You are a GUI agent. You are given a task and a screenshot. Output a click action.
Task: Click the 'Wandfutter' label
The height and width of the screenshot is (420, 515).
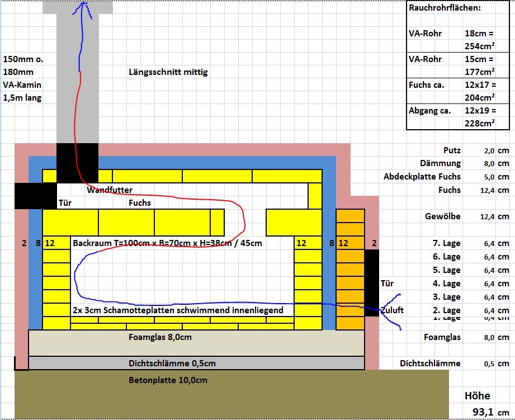110,190
